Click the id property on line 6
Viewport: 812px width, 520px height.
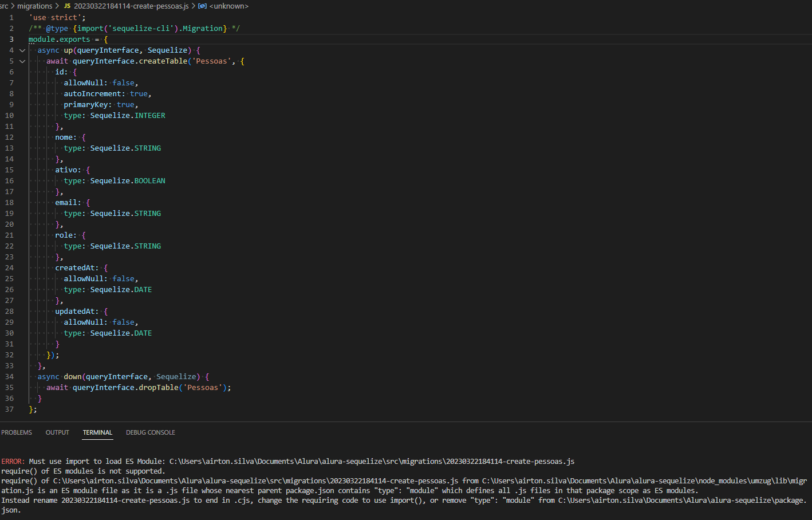[x=60, y=72]
